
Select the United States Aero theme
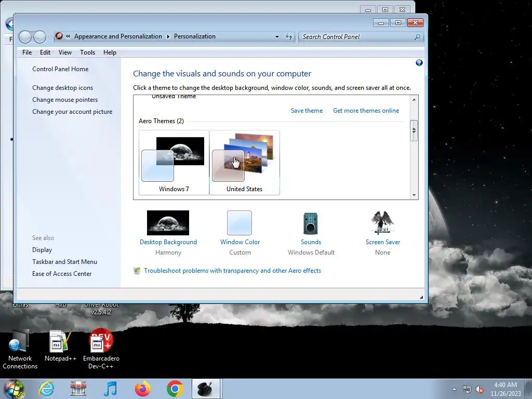[245, 163]
